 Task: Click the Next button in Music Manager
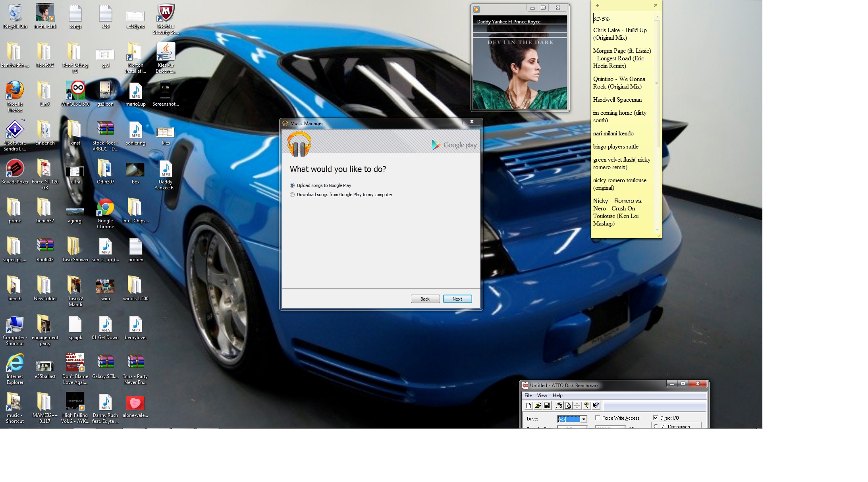(x=457, y=299)
